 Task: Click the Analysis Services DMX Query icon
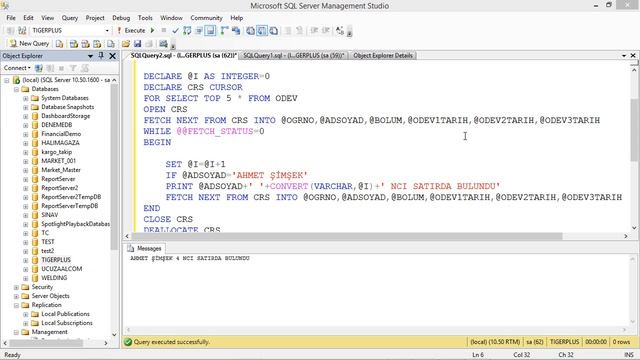click(x=85, y=44)
